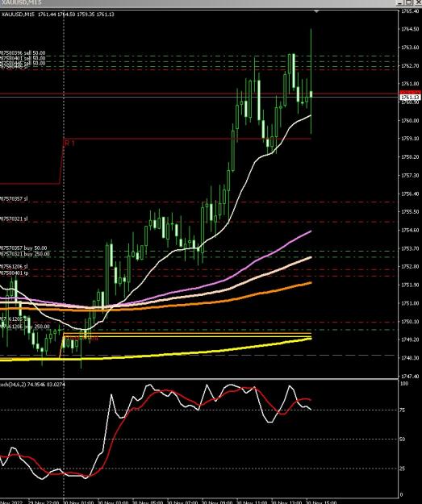Image resolution: width=422 pixels, height=504 pixels.
Task: Click price scale value 1755.50
Action: (x=410, y=212)
